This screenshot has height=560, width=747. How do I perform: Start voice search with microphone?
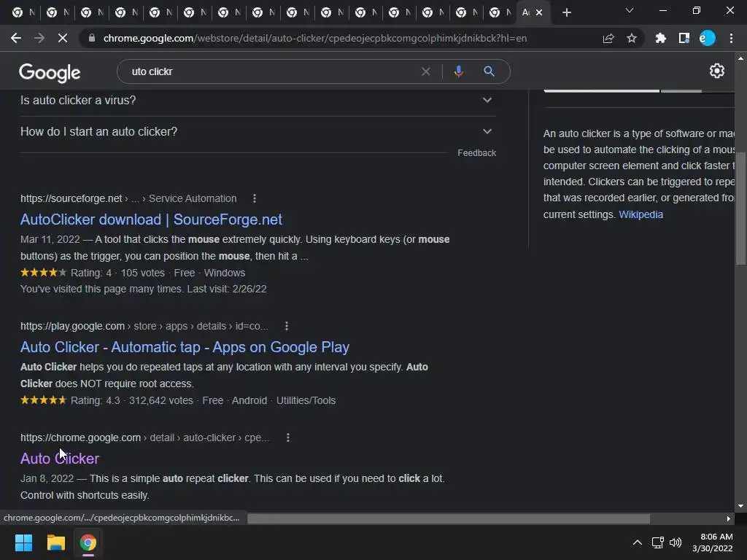tap(458, 71)
